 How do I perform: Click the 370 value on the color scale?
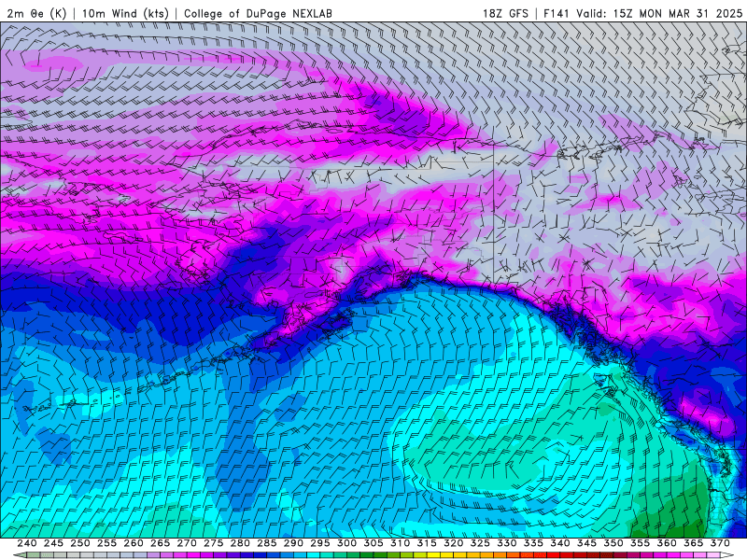(720, 543)
